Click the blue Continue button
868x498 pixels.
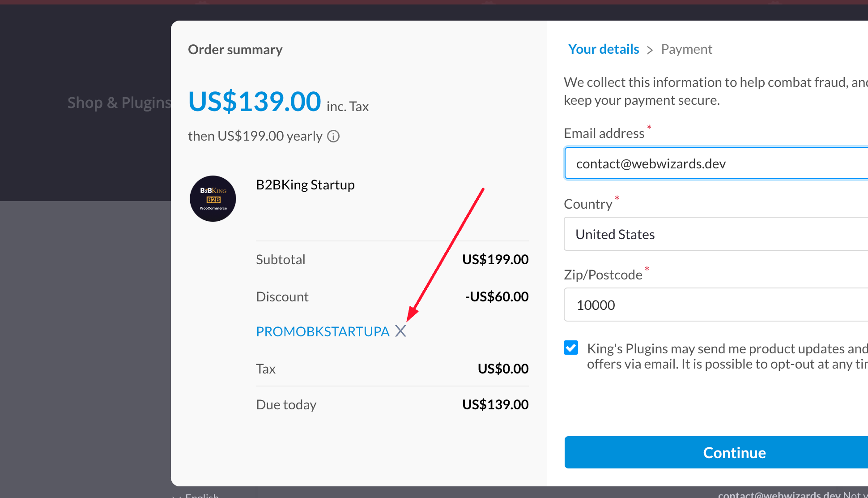(x=716, y=452)
